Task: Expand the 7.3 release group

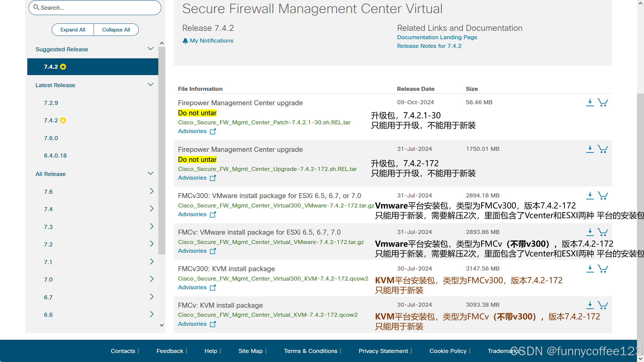Action: point(152,227)
